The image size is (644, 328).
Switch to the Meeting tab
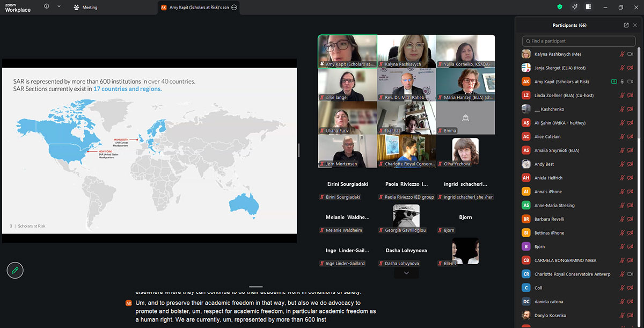86,8
